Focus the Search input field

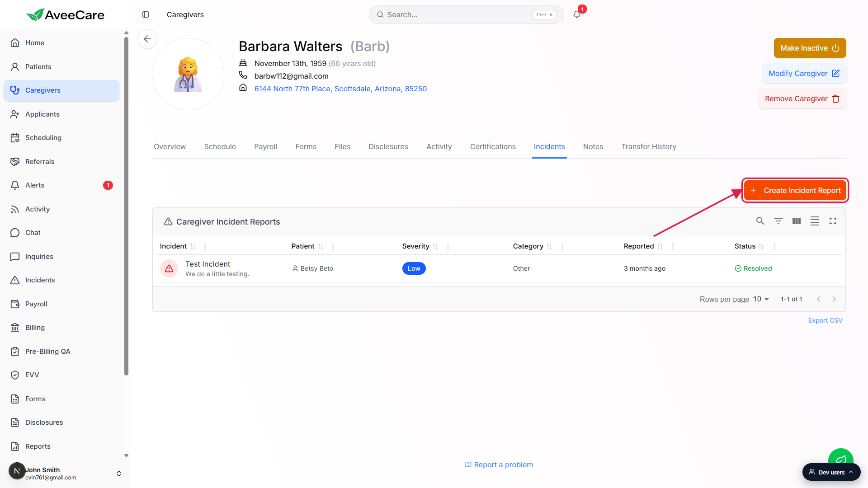click(x=466, y=14)
